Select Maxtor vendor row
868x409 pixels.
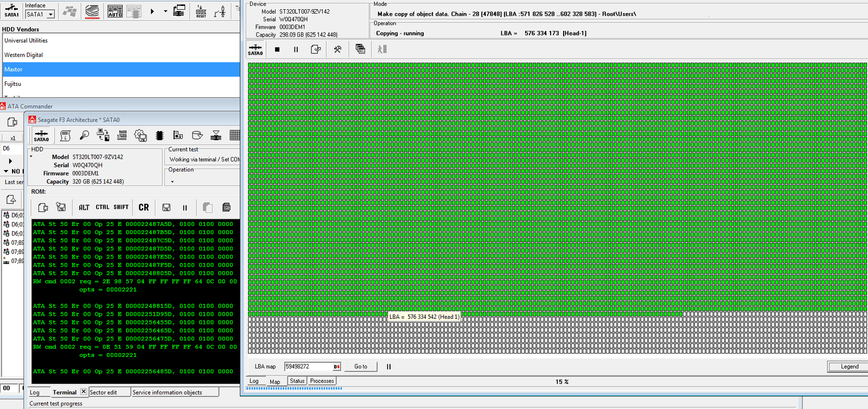pyautogui.click(x=120, y=70)
